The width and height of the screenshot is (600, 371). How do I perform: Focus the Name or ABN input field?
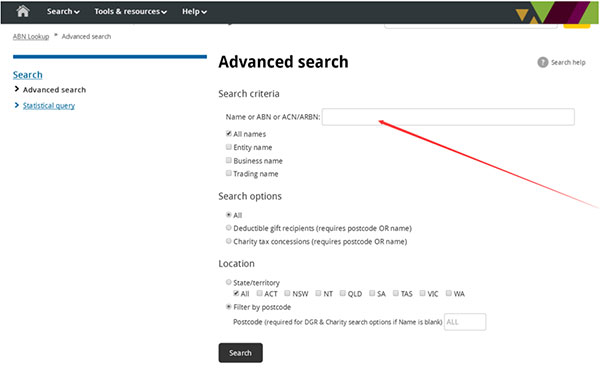click(448, 117)
